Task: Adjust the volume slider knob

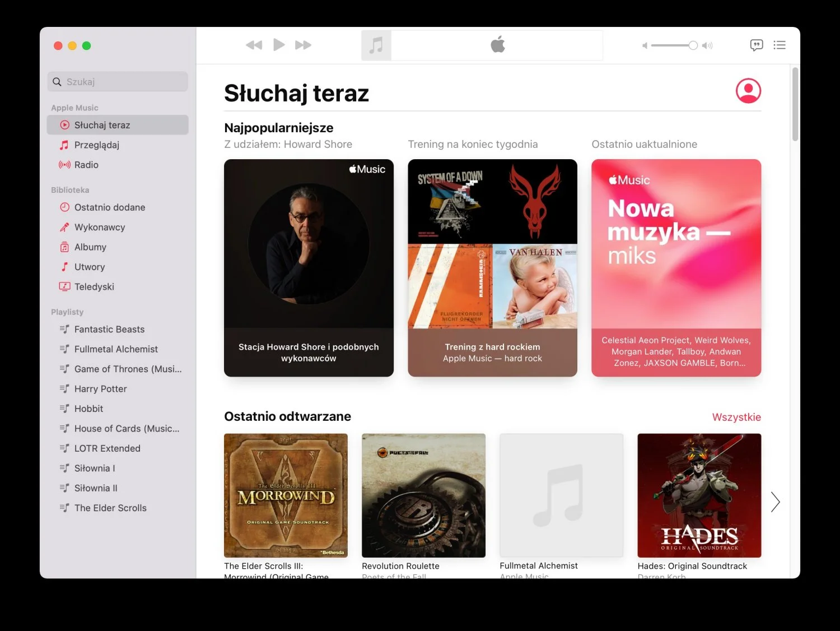Action: tap(693, 45)
